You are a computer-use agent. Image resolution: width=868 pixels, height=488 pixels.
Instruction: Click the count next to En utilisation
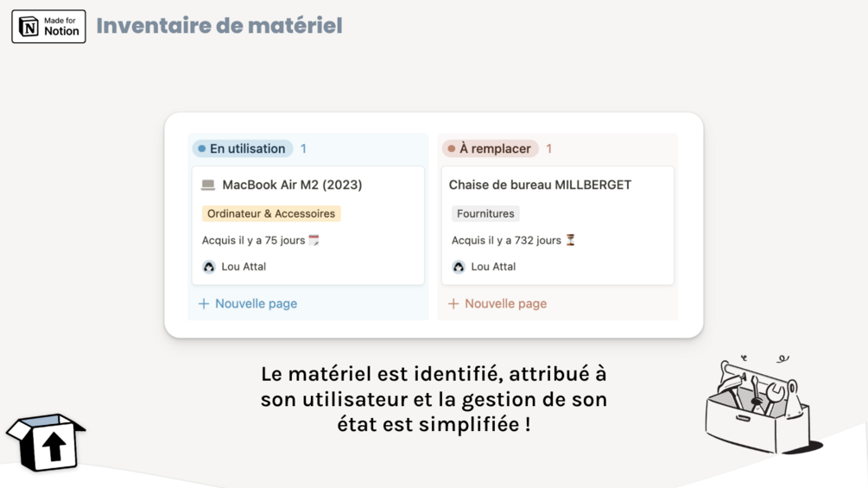coord(303,149)
